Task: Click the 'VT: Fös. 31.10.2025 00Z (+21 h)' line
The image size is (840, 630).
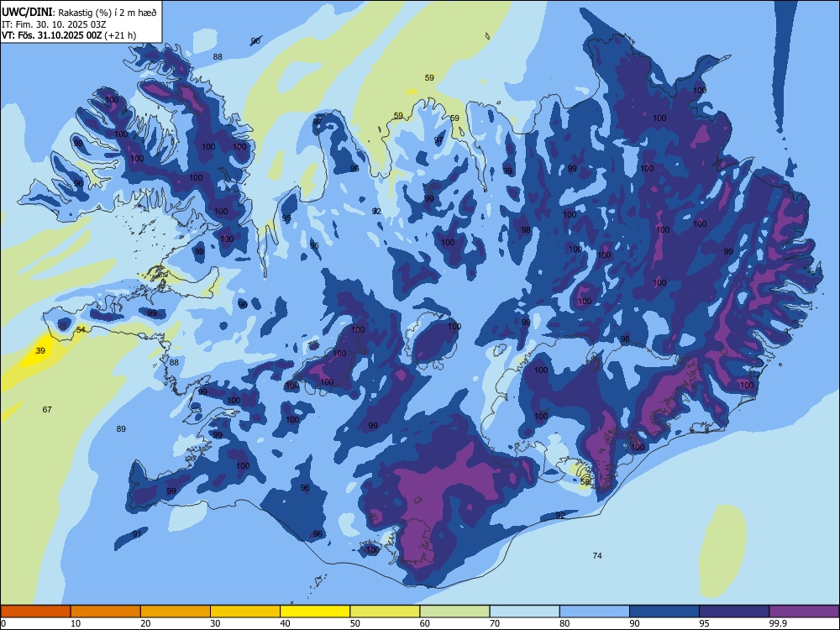Action: tap(69, 35)
